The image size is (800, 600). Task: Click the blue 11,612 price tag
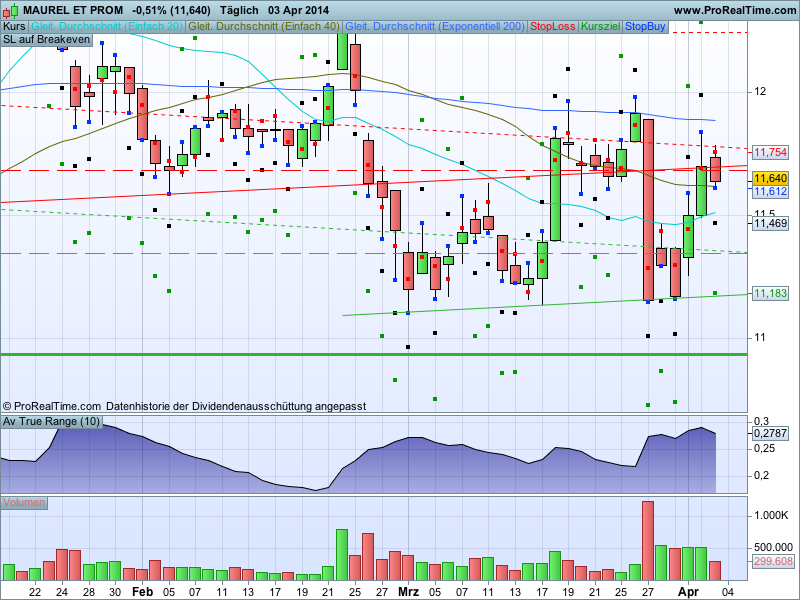click(770, 192)
